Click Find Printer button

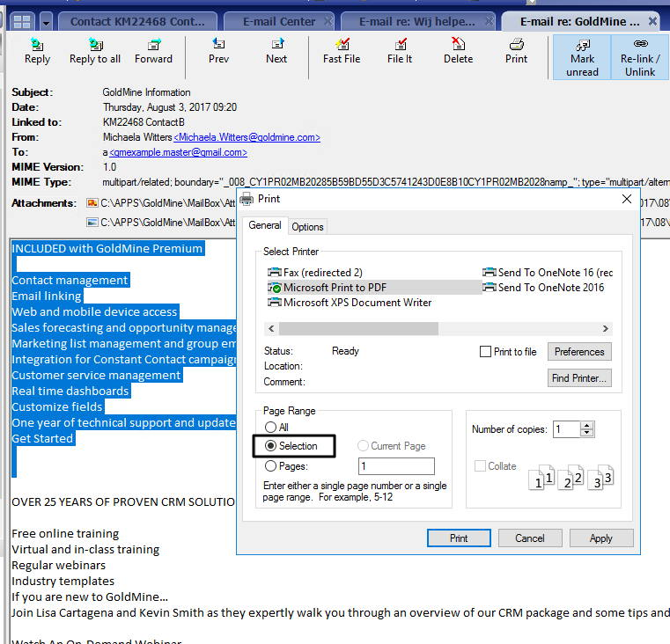pos(578,378)
